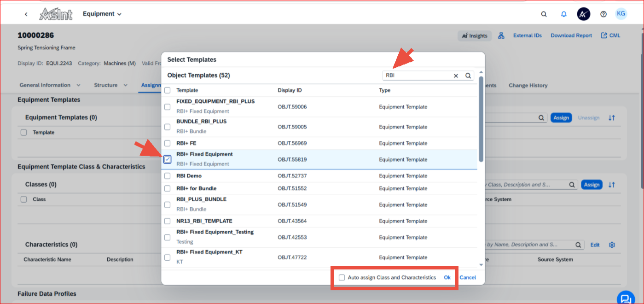Download Report link
The height and width of the screenshot is (304, 644).
pyautogui.click(x=571, y=35)
